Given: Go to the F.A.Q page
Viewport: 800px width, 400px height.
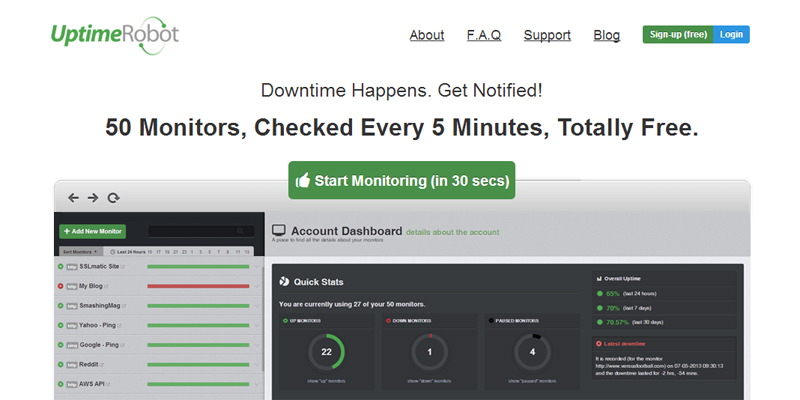Looking at the screenshot, I should coord(484,35).
